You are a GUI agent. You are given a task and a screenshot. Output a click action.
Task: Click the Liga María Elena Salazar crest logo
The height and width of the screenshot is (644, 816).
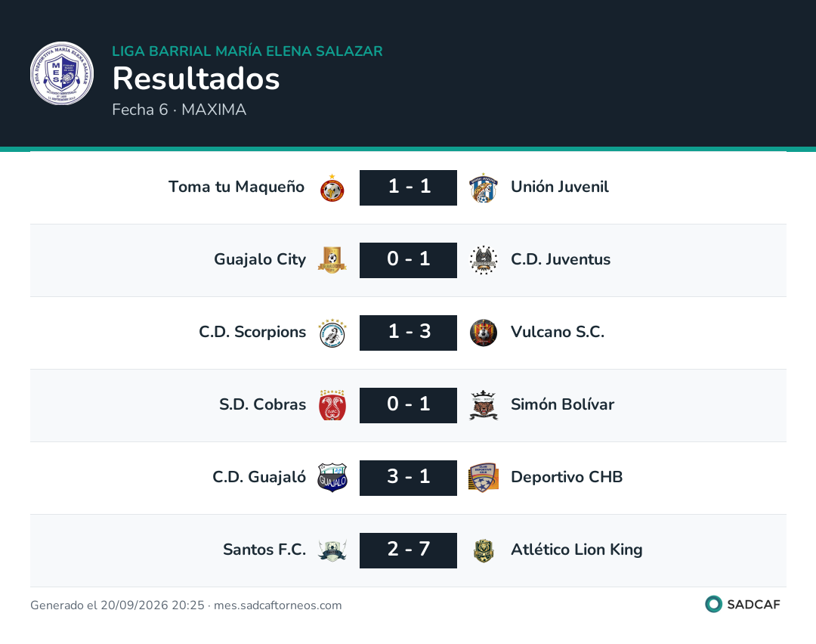62,73
